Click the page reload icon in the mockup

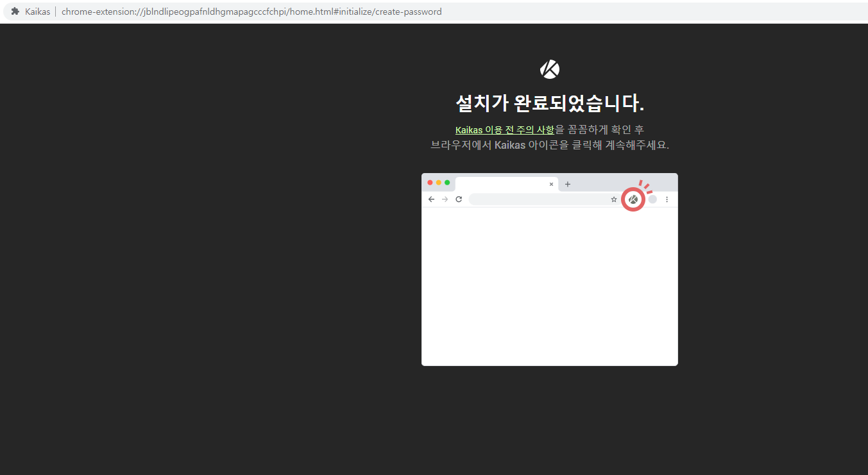(x=459, y=199)
